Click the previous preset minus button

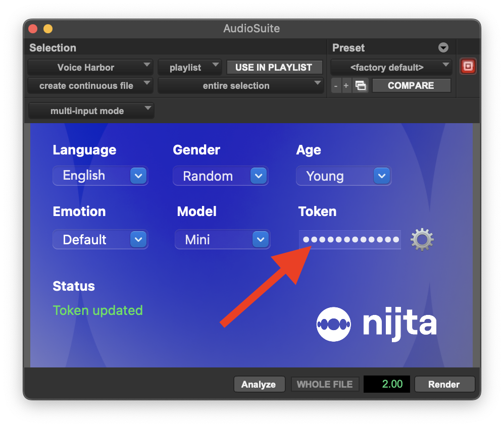(x=335, y=86)
